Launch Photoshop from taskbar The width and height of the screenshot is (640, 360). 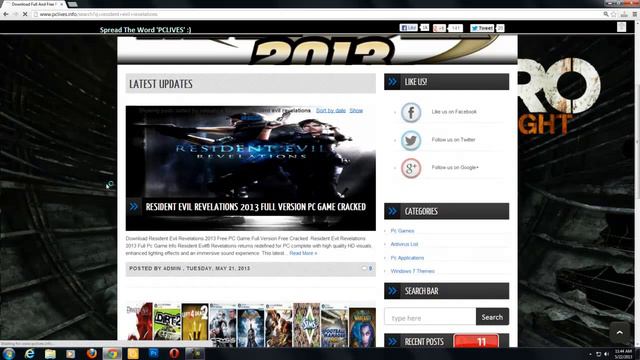153,353
